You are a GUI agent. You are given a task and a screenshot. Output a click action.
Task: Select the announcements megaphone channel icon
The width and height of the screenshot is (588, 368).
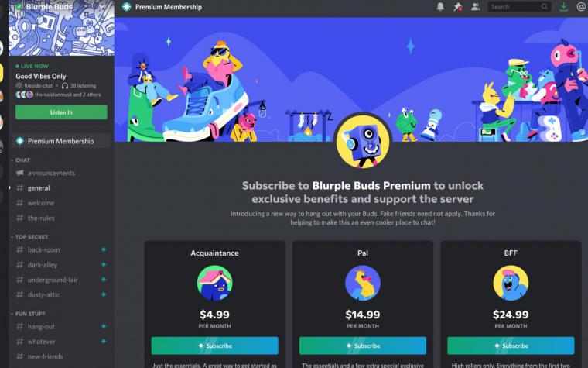(20, 173)
